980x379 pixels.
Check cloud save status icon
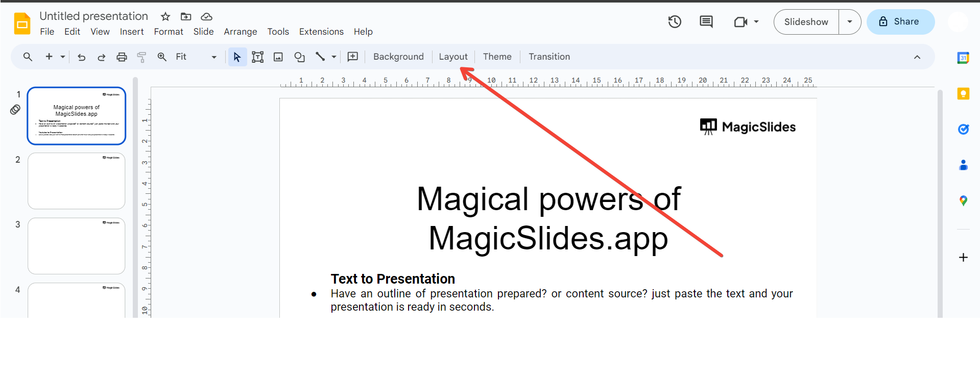[206, 17]
